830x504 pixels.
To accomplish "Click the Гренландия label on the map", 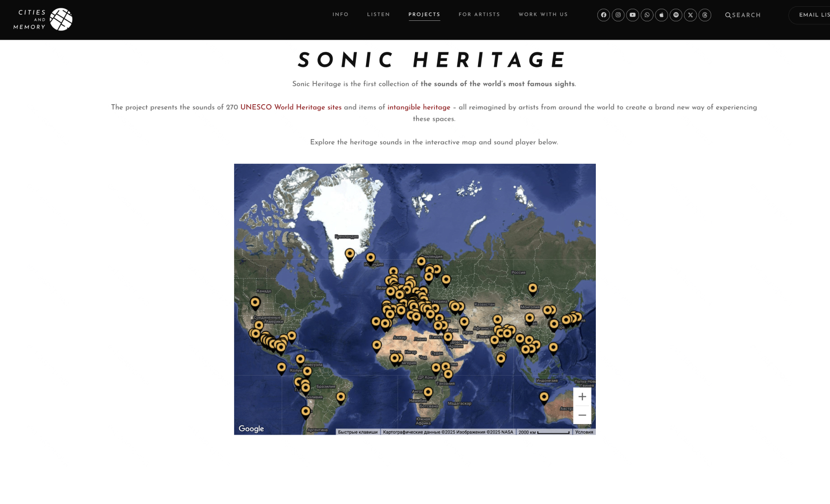I will pyautogui.click(x=347, y=236).
